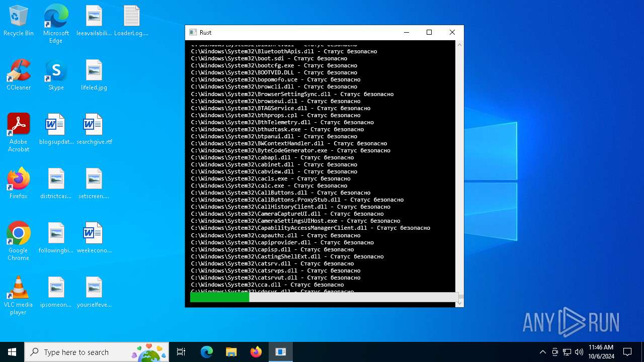
Task: Click the Rust window title icon
Action: click(x=193, y=32)
